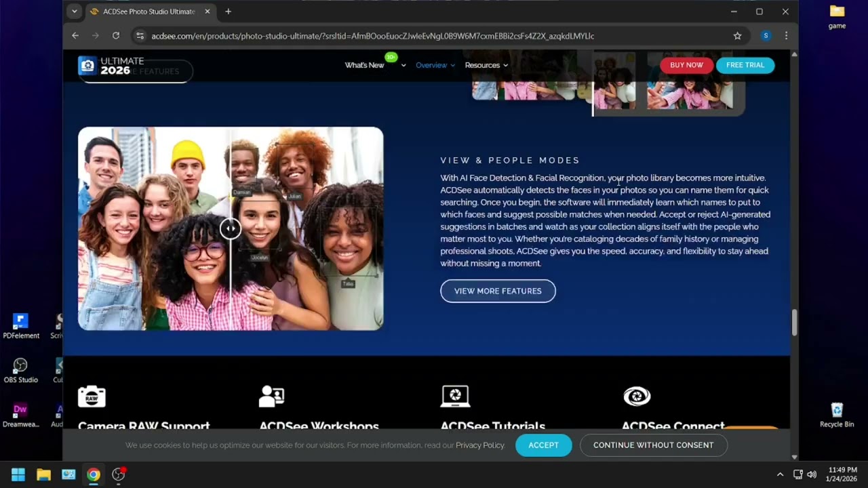Start the FREE TRIAL button
This screenshot has width=868, height=488.
pyautogui.click(x=745, y=65)
